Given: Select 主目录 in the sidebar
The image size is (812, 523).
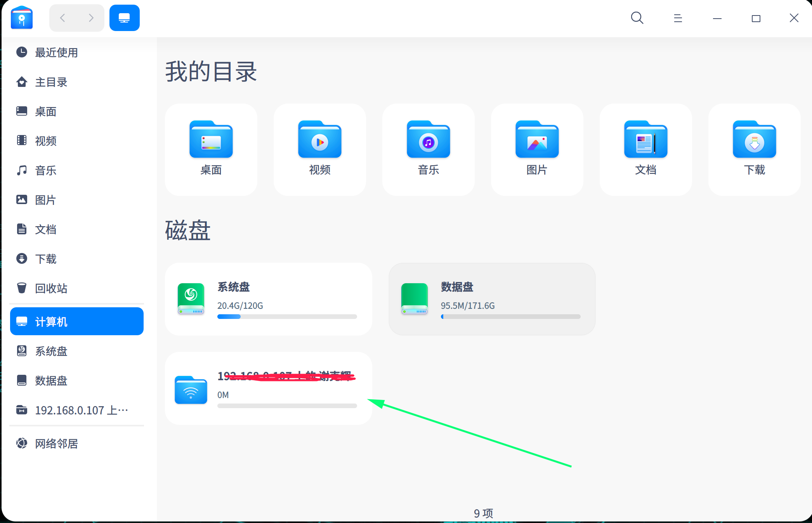Looking at the screenshot, I should click(51, 82).
